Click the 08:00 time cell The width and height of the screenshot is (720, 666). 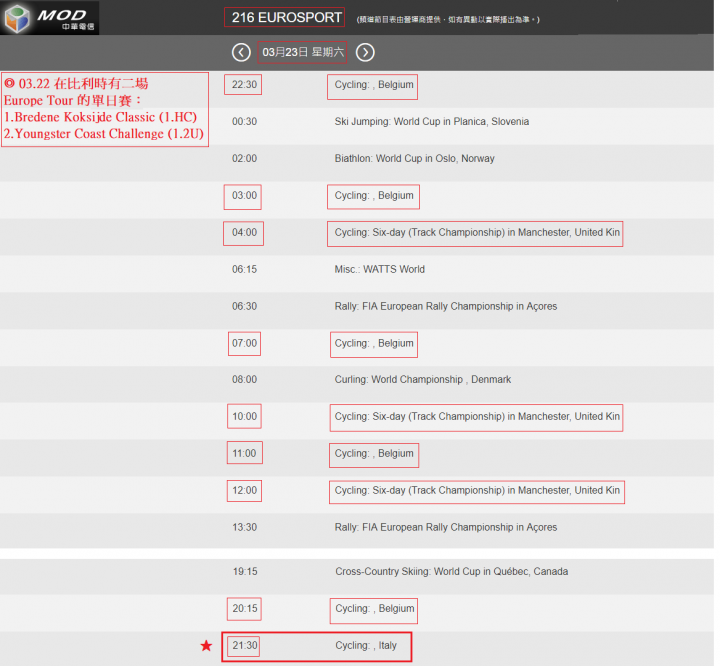coord(244,379)
